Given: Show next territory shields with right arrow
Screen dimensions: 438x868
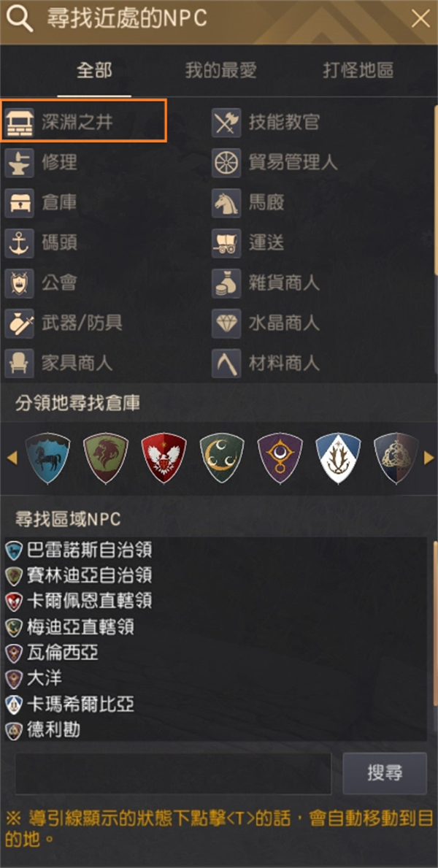Looking at the screenshot, I should (429, 458).
